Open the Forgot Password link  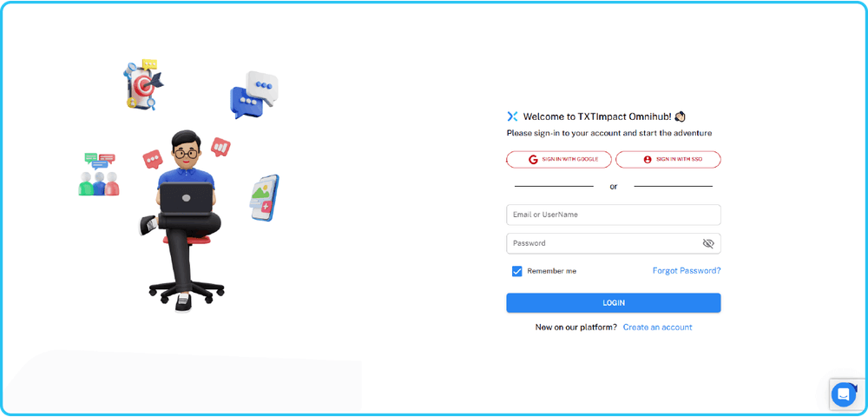(x=687, y=271)
